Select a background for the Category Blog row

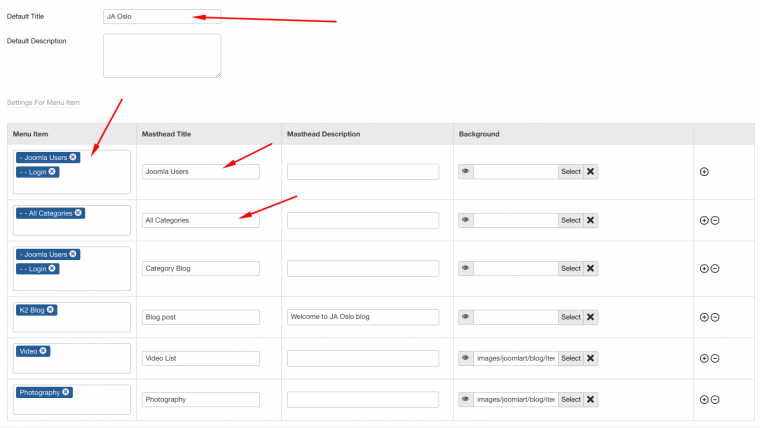(570, 268)
